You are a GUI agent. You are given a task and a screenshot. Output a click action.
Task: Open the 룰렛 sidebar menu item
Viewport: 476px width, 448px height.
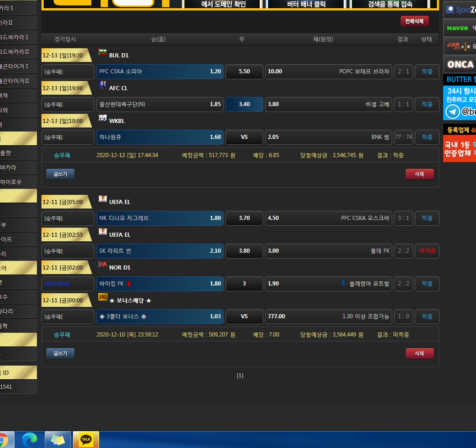[18, 153]
